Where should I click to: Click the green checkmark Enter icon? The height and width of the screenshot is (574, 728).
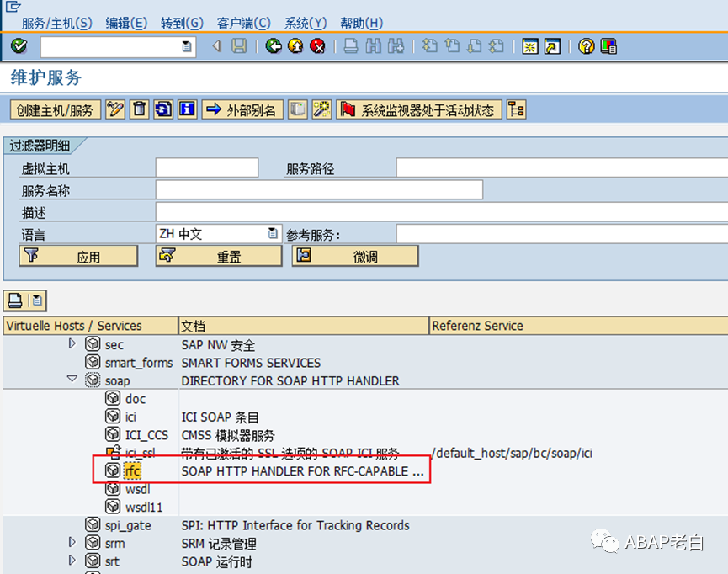click(x=19, y=47)
